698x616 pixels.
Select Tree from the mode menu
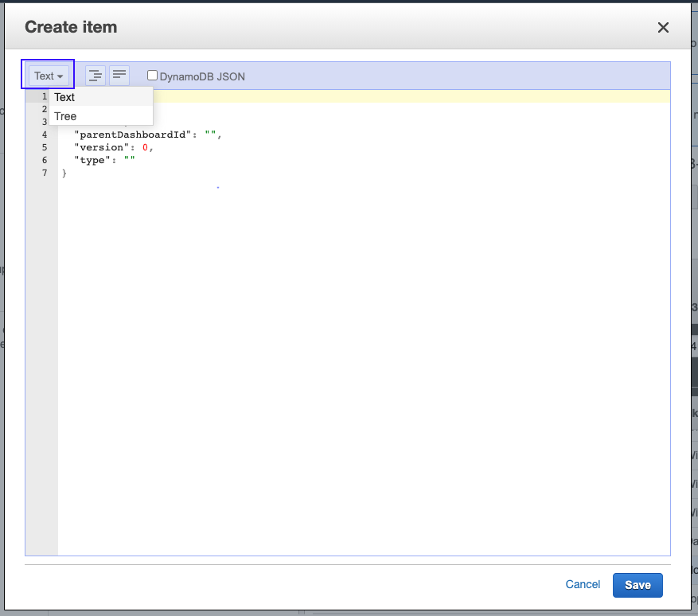[x=101, y=116]
